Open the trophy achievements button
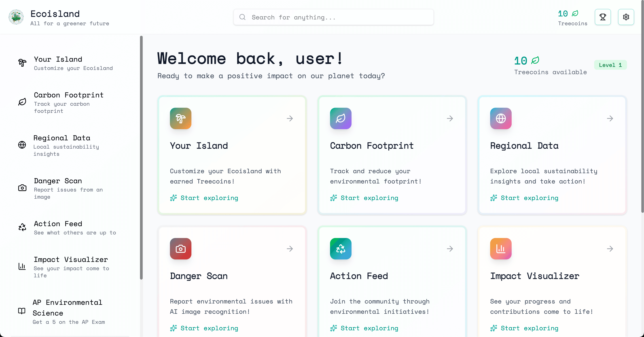The height and width of the screenshot is (337, 644). (x=602, y=17)
